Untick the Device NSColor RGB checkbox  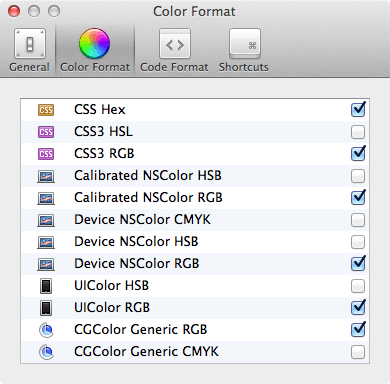tap(358, 264)
